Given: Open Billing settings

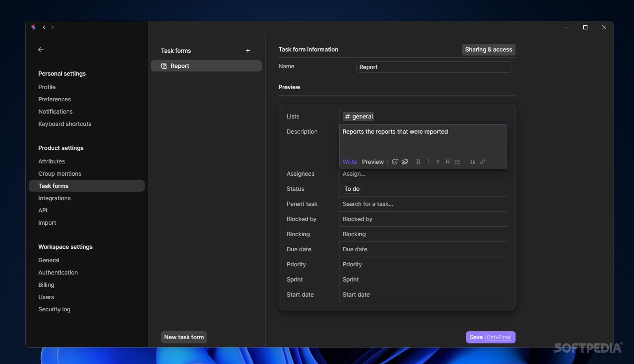Looking at the screenshot, I should [47, 285].
